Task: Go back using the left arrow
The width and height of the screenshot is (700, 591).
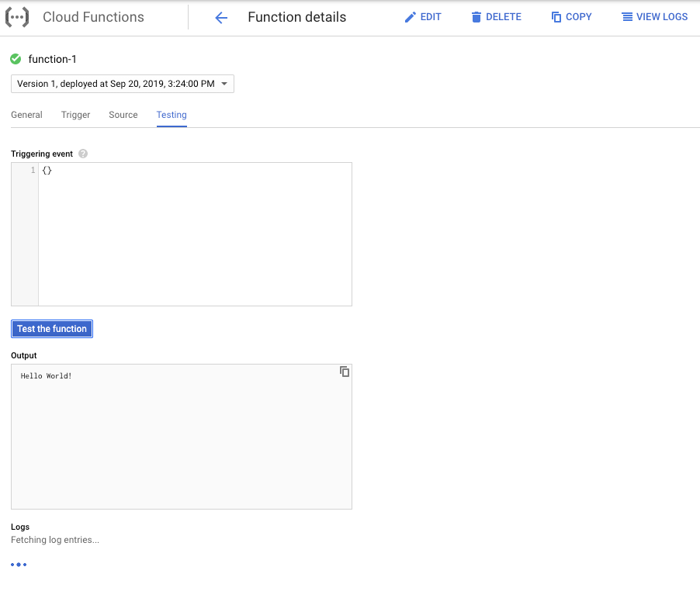Action: 221,18
